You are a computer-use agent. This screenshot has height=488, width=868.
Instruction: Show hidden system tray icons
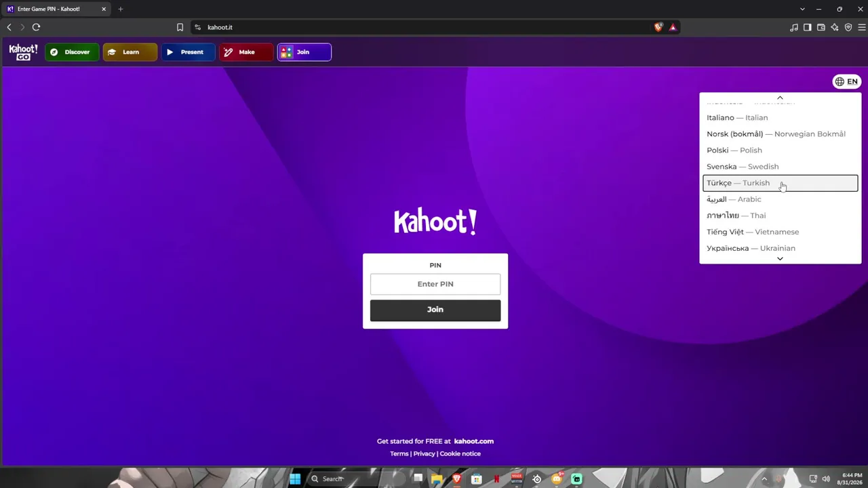point(764,479)
